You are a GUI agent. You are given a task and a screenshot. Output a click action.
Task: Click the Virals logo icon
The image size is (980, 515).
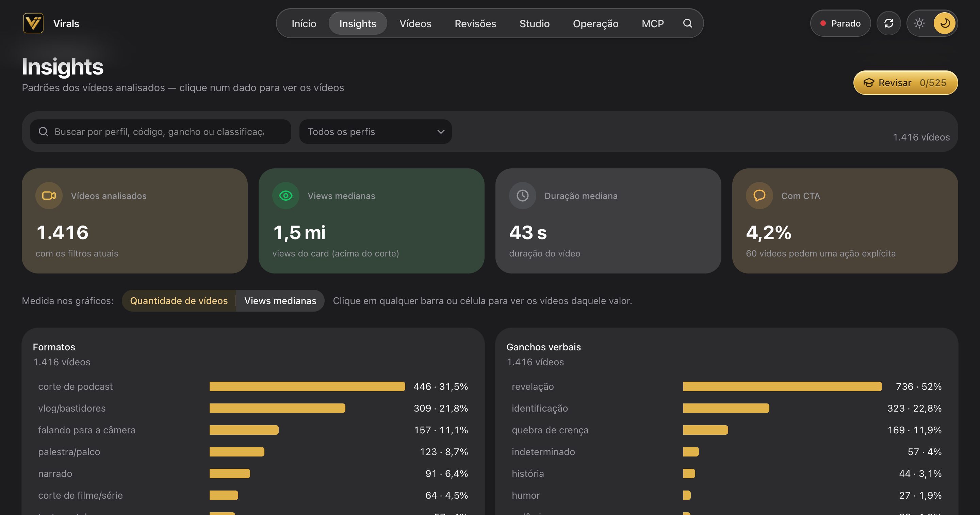(33, 23)
